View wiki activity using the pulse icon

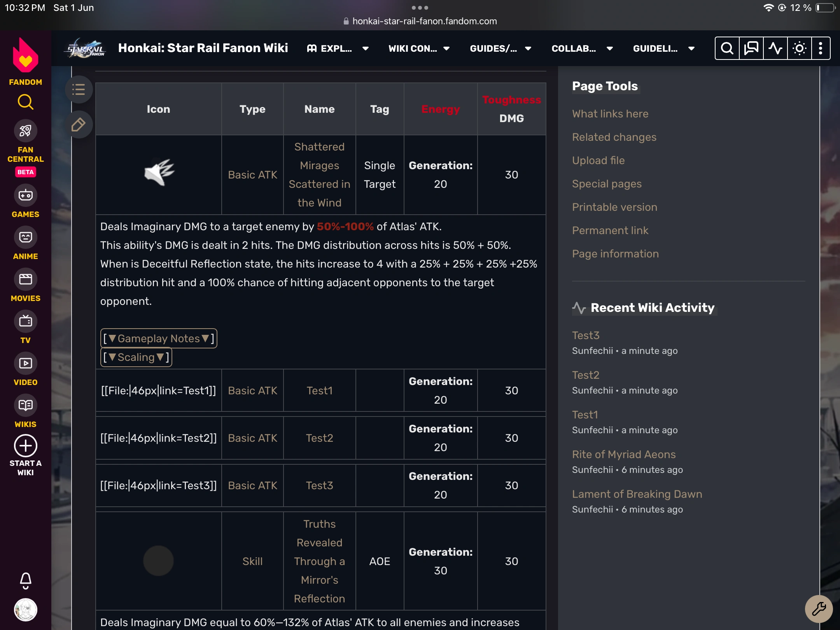(x=775, y=48)
